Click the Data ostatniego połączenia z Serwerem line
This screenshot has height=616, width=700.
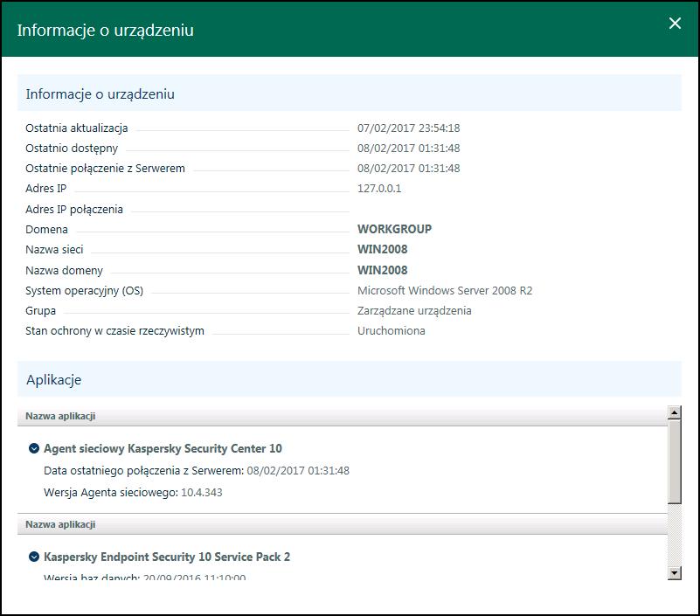click(197, 470)
